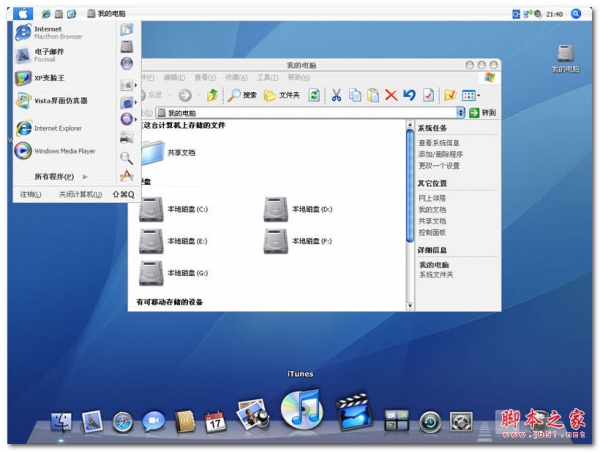Open 共享文档 link in sidebar
600x452 pixels.
[432, 221]
